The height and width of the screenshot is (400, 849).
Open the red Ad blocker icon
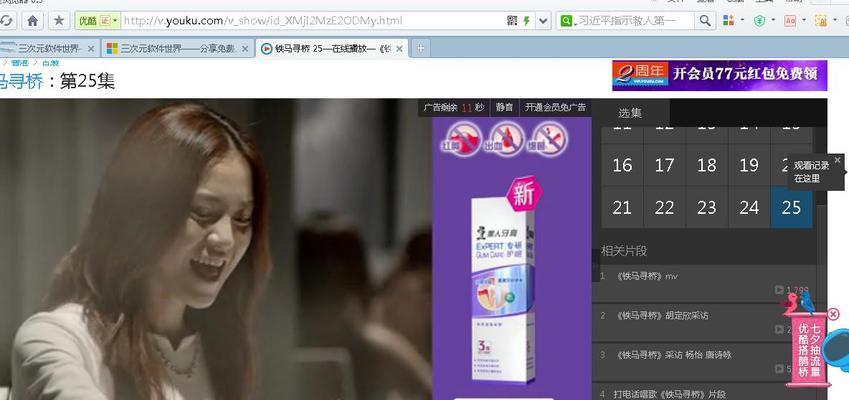point(791,21)
